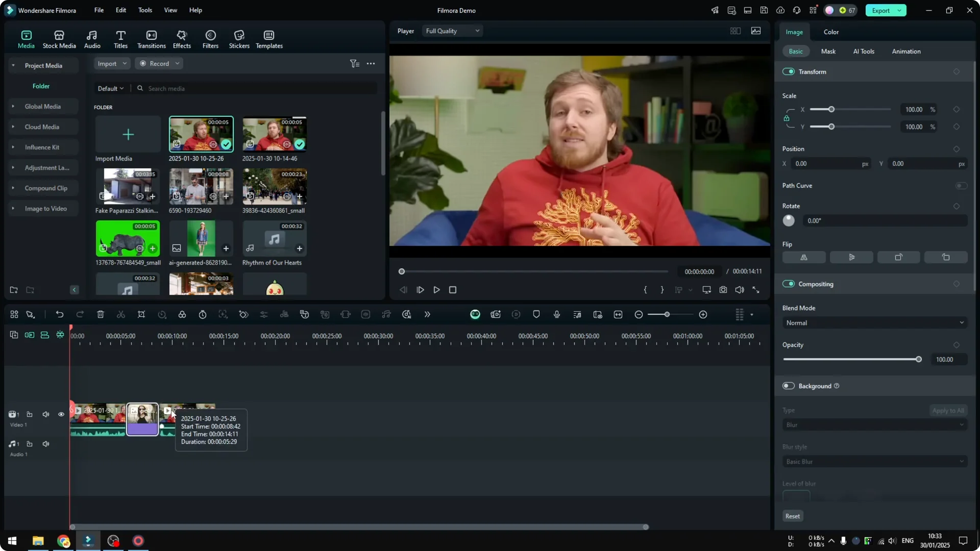Start a Voiceover recording with the microphone icon

(556, 314)
